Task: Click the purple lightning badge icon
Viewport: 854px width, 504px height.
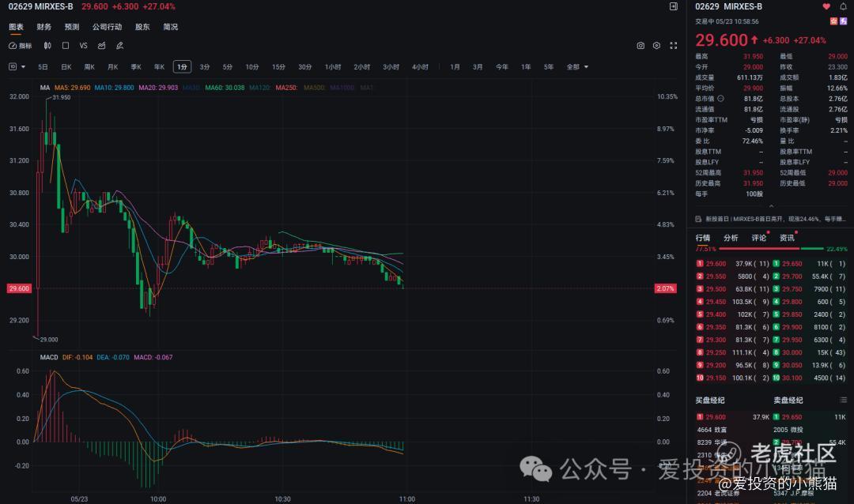Action: 844,21
